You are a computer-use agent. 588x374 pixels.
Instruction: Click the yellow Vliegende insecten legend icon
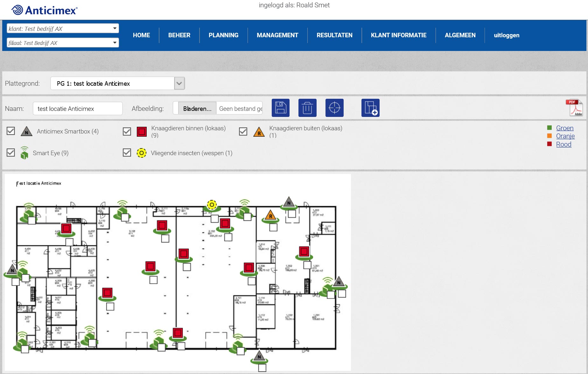coord(142,153)
